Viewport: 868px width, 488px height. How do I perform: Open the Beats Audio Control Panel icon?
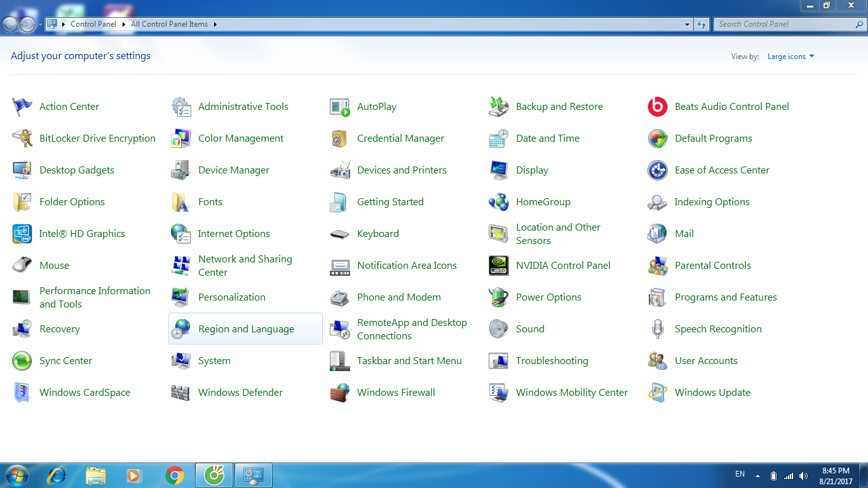click(658, 107)
